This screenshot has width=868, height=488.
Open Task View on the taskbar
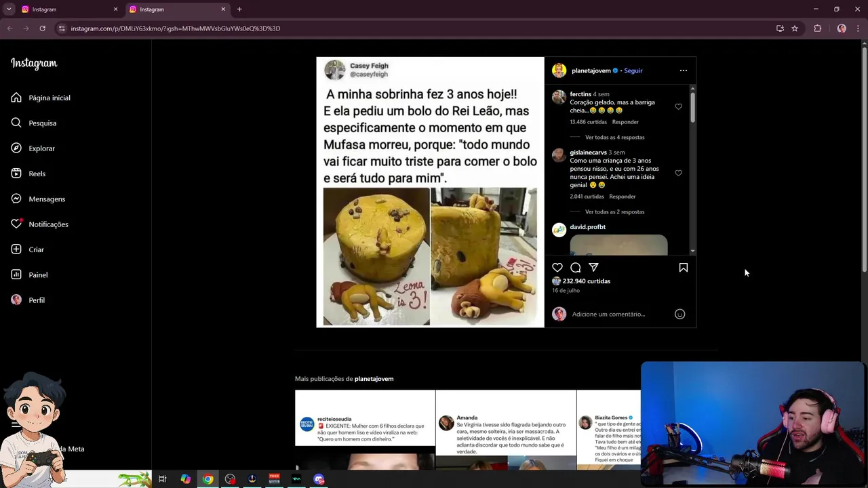pyautogui.click(x=163, y=479)
